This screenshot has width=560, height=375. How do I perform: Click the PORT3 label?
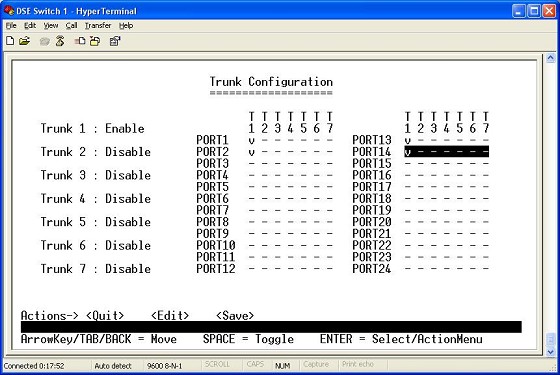click(x=212, y=164)
